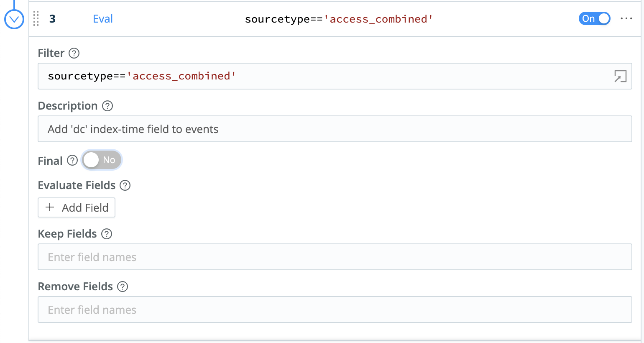This screenshot has height=343, width=644.
Task: Click the Remove Fields help icon
Action: click(x=123, y=287)
